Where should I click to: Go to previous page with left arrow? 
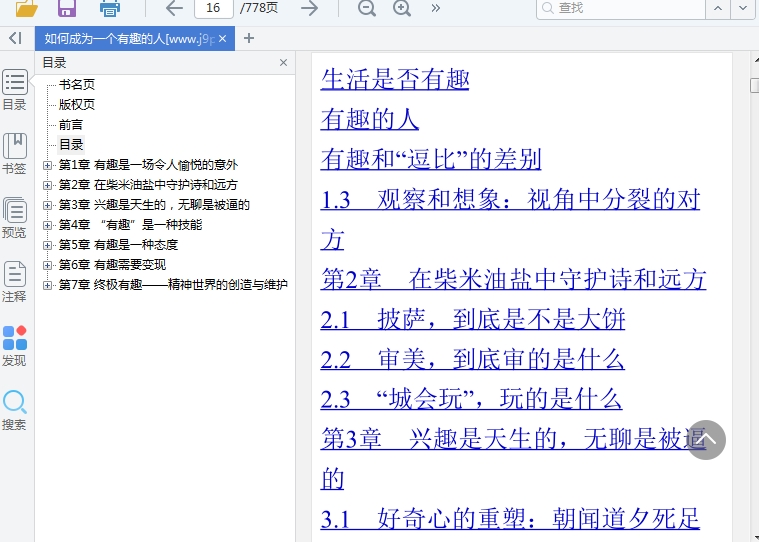coord(174,8)
